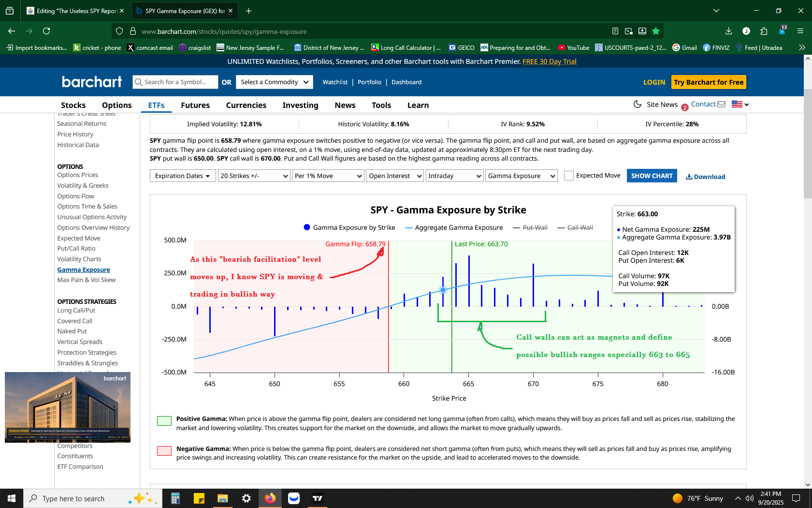Open a new browser tab with plus
The height and width of the screenshot is (508, 812).
(248, 11)
